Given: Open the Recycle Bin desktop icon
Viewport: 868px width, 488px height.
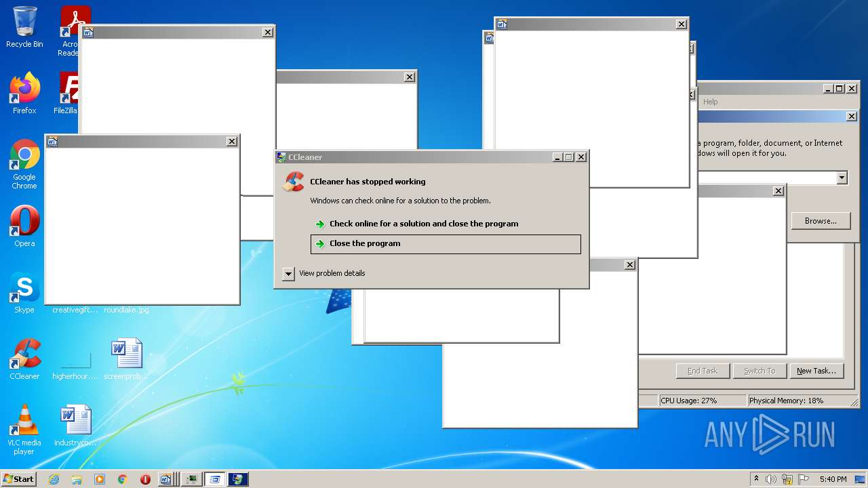Looking at the screenshot, I should point(24,27).
